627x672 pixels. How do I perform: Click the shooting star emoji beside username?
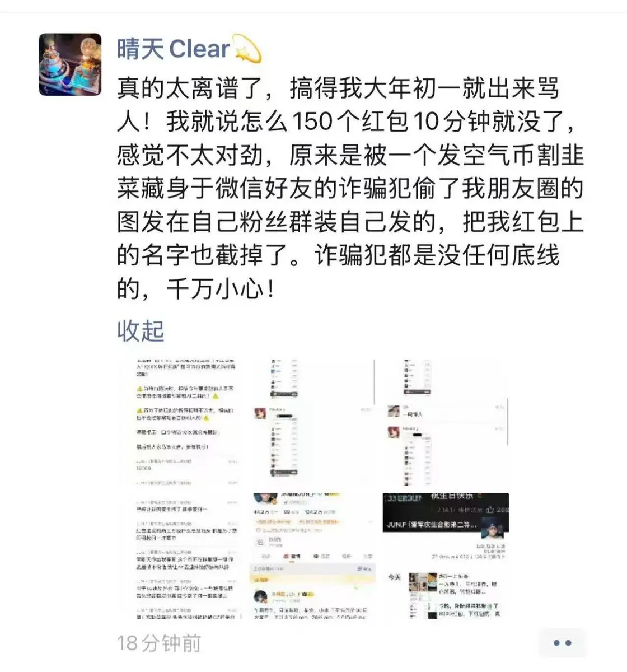247,49
